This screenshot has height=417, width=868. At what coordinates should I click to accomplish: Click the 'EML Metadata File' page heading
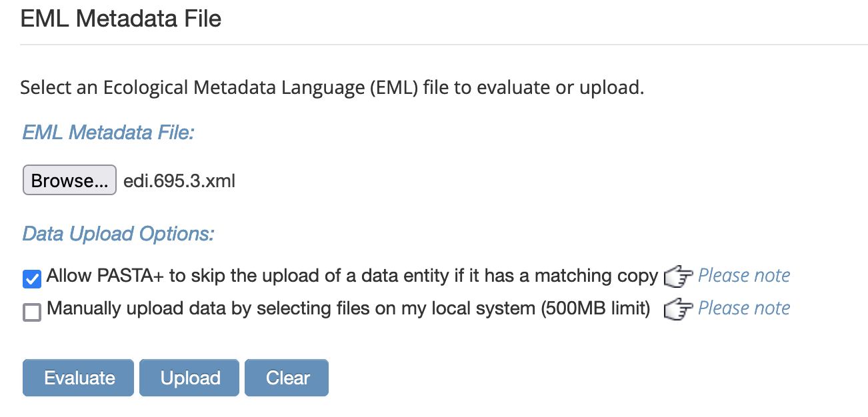121,19
